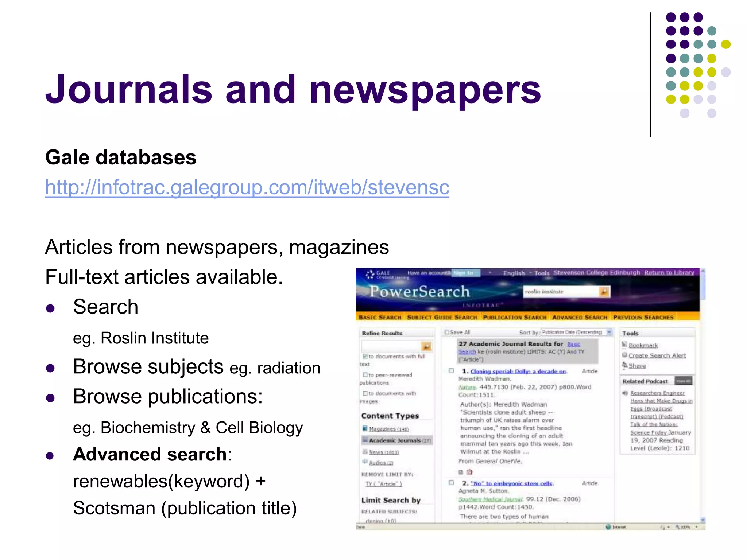Open 'Cloning special: Dolly: a decade on' article
The width and height of the screenshot is (747, 560).
[x=518, y=371]
